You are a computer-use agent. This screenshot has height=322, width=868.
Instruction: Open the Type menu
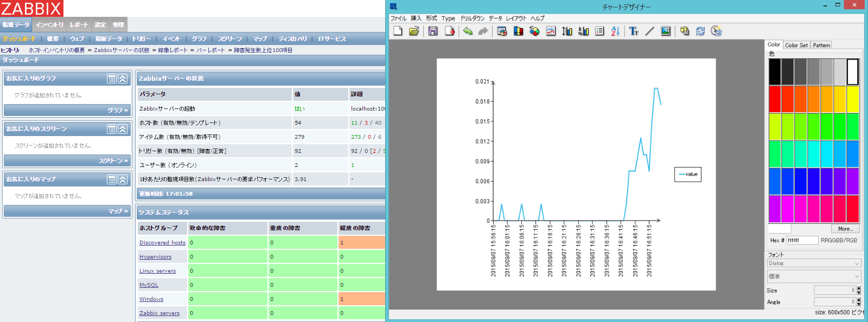448,18
